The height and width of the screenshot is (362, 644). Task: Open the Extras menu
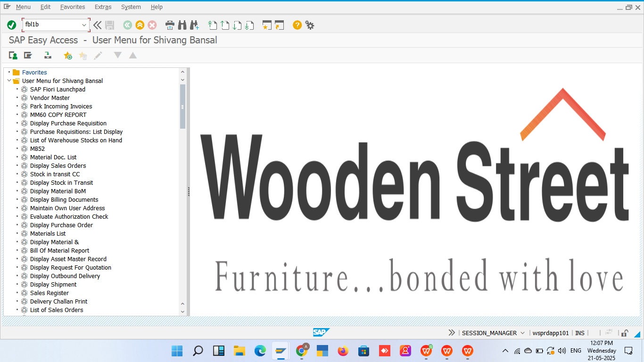tap(103, 7)
